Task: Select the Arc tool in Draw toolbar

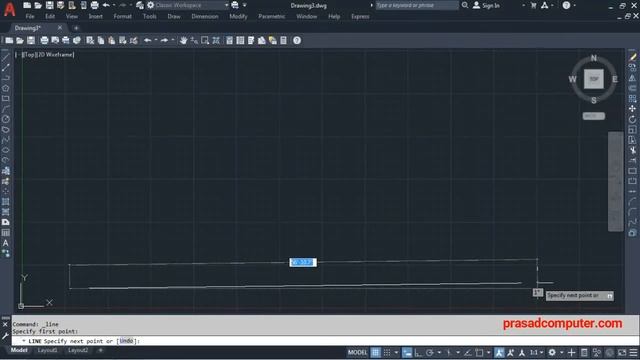Action: pyautogui.click(x=5, y=109)
